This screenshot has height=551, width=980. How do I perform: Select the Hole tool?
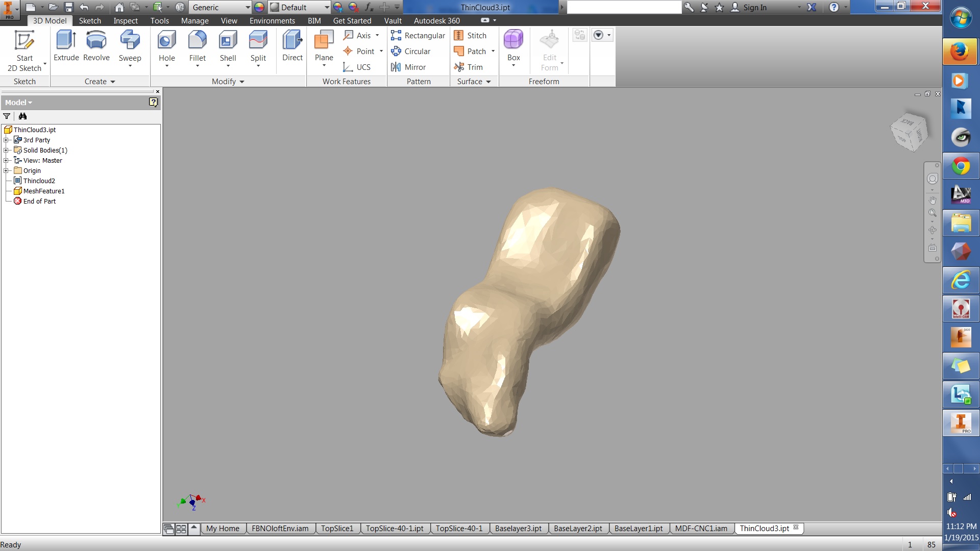pyautogui.click(x=167, y=48)
